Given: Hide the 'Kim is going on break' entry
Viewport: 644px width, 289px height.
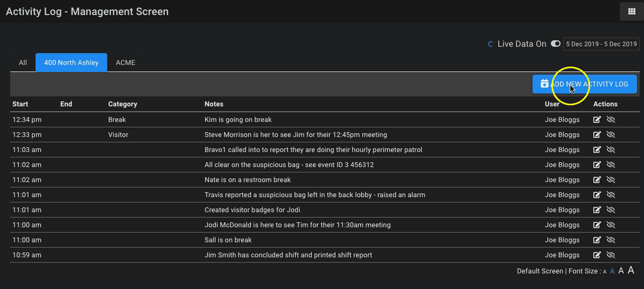Looking at the screenshot, I should click(611, 120).
